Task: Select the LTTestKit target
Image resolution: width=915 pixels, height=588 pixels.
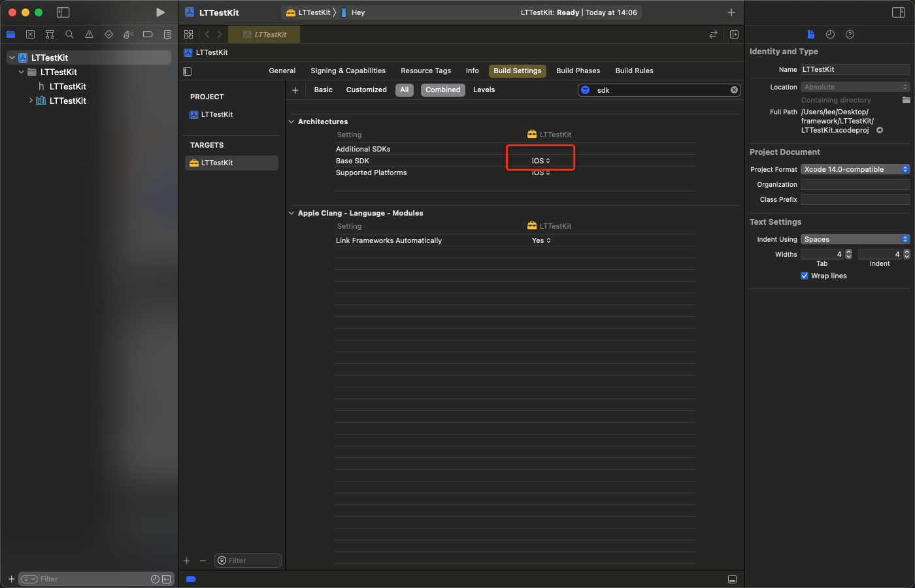Action: [x=231, y=163]
